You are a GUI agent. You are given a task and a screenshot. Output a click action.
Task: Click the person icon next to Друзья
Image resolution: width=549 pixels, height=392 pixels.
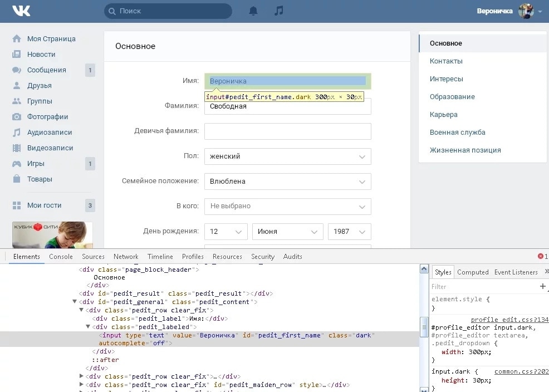[x=17, y=85]
